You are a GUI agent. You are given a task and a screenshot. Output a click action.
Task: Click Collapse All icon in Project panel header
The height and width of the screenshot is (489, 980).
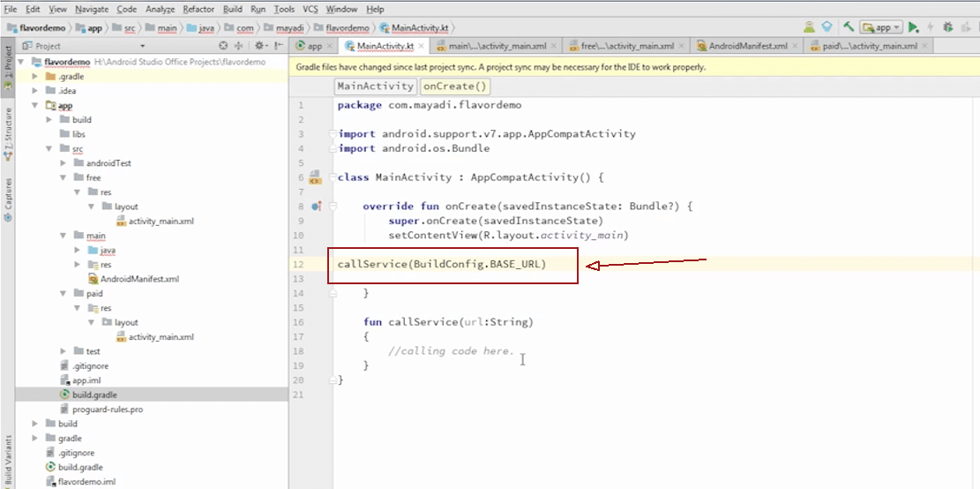[238, 46]
